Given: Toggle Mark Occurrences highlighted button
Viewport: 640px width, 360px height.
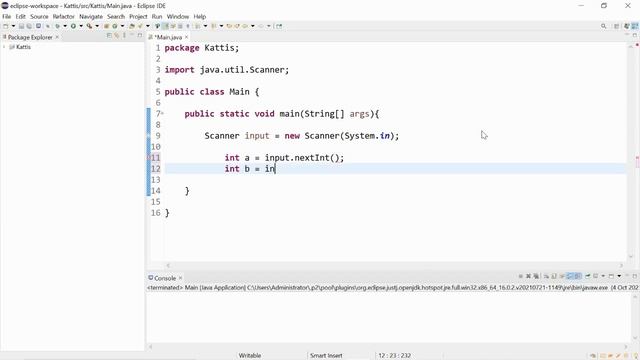Looking at the screenshot, I should pyautogui.click(x=165, y=26).
